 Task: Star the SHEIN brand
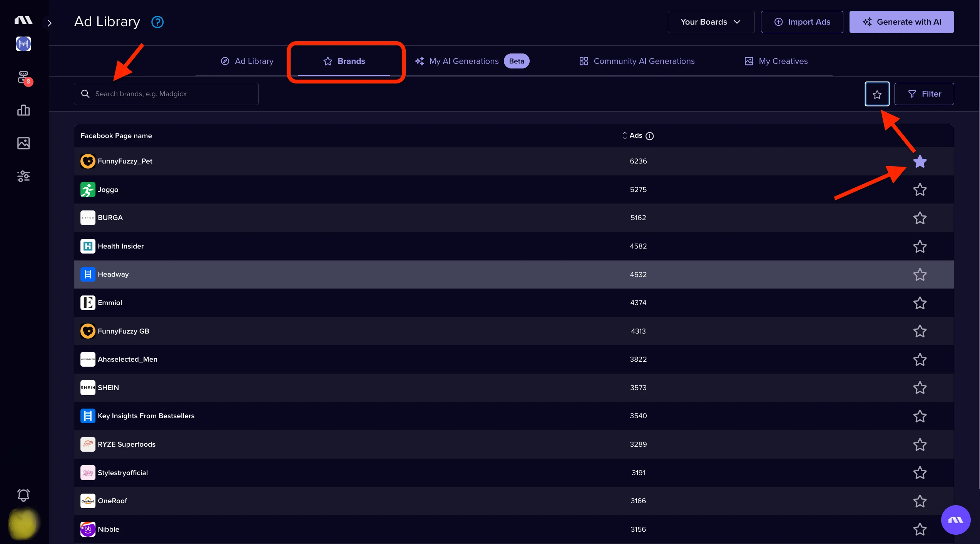pos(920,388)
